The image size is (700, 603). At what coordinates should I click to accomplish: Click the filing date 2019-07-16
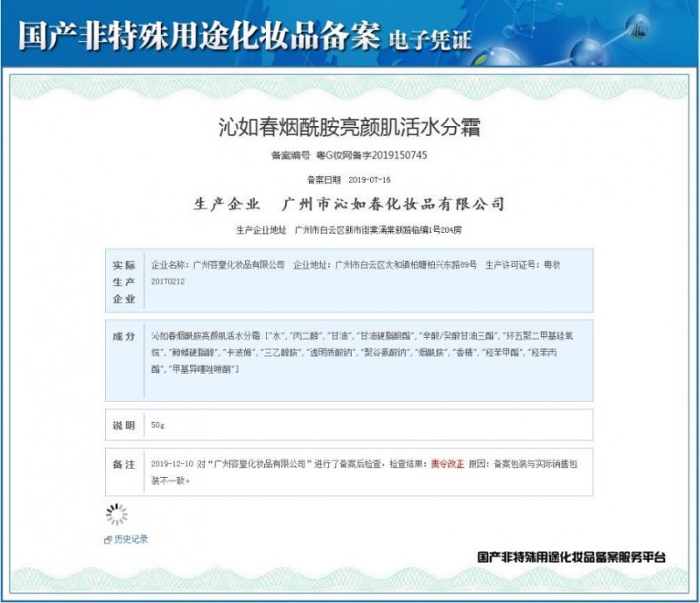point(369,180)
